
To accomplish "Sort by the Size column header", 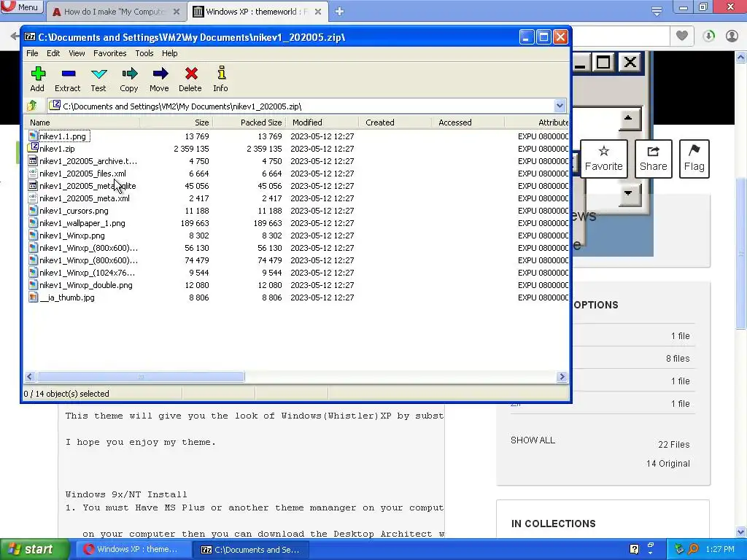I will [x=177, y=122].
